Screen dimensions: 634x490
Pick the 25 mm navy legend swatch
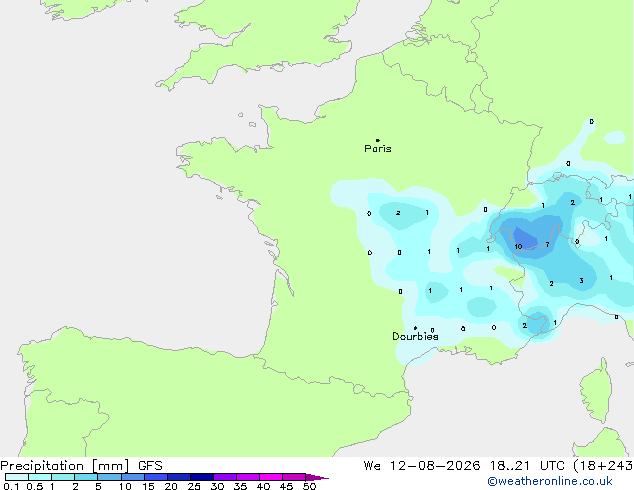202,477
